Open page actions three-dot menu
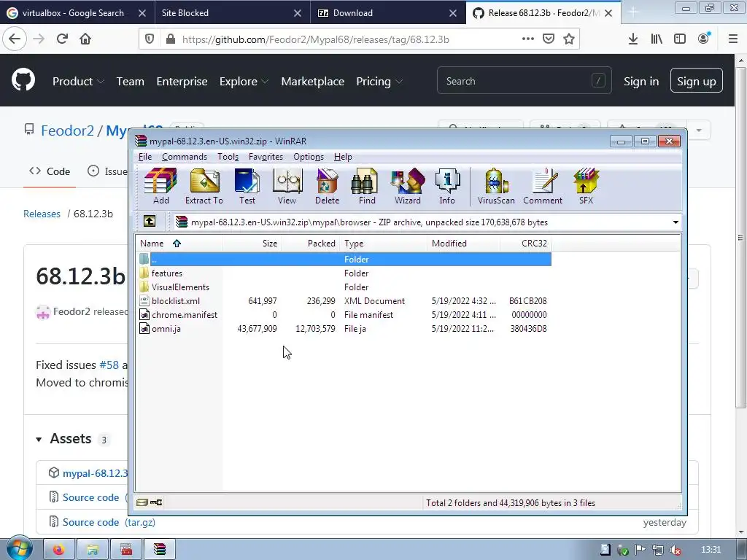747x560 pixels. pos(528,39)
